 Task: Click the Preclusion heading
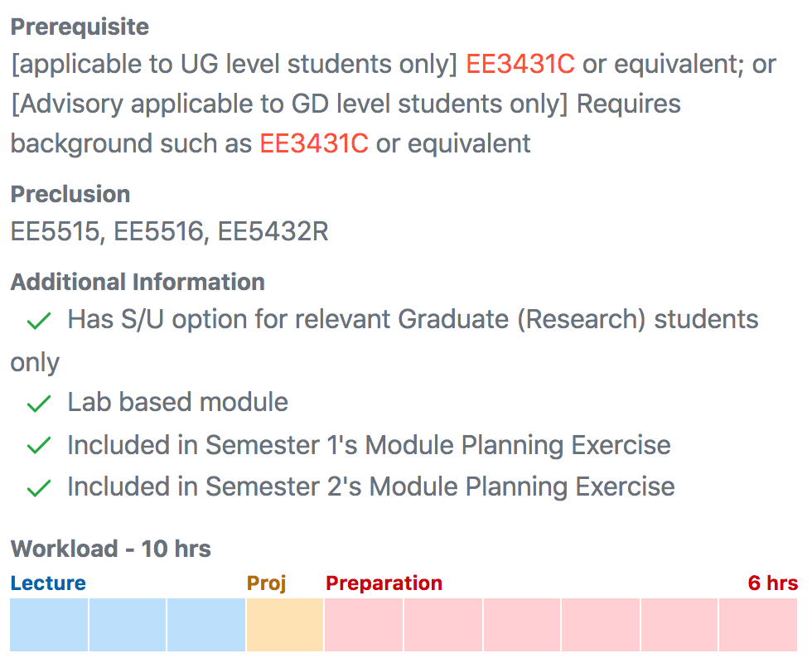tap(70, 194)
